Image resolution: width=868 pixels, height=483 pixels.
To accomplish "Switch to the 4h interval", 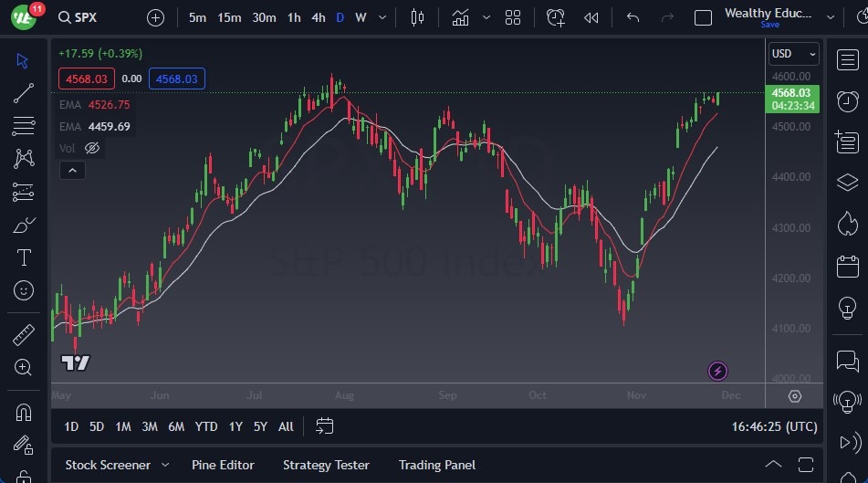I will click(319, 17).
